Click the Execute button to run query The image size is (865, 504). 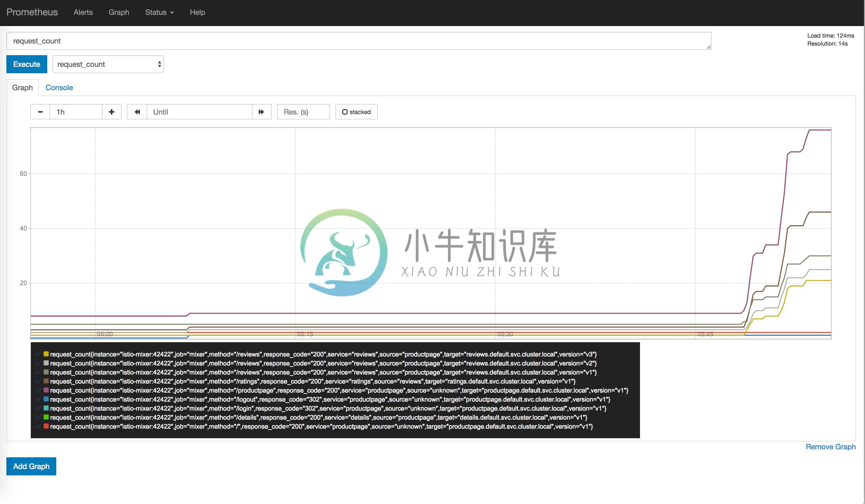(x=26, y=64)
